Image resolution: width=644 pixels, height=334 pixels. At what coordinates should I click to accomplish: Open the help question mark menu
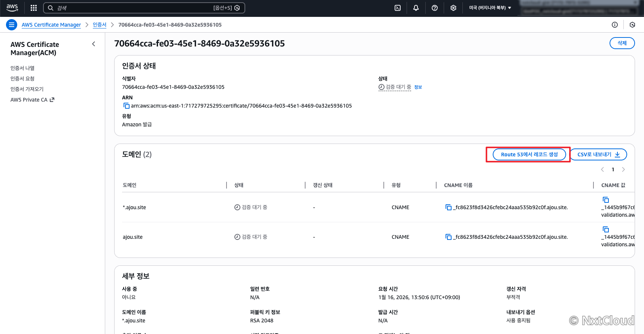pos(435,8)
